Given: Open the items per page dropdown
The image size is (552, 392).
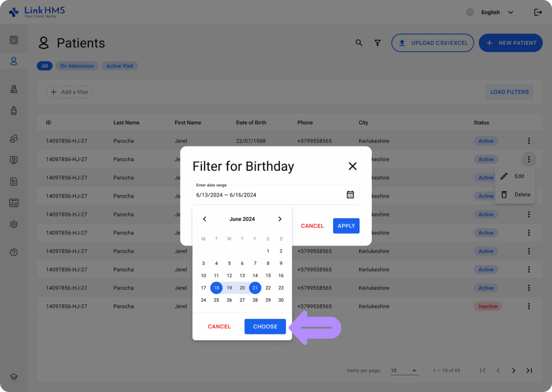Looking at the screenshot, I should coord(404,370).
